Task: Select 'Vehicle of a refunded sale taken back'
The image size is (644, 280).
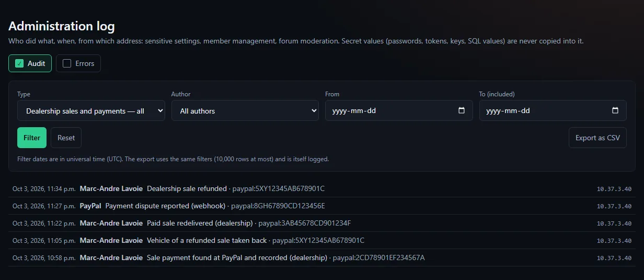Action: [x=322, y=240]
